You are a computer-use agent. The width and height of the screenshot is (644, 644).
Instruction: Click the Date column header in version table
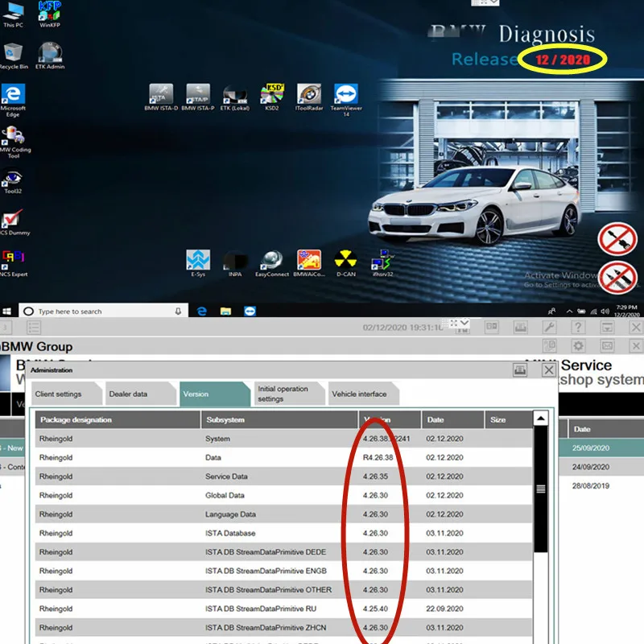click(452, 419)
